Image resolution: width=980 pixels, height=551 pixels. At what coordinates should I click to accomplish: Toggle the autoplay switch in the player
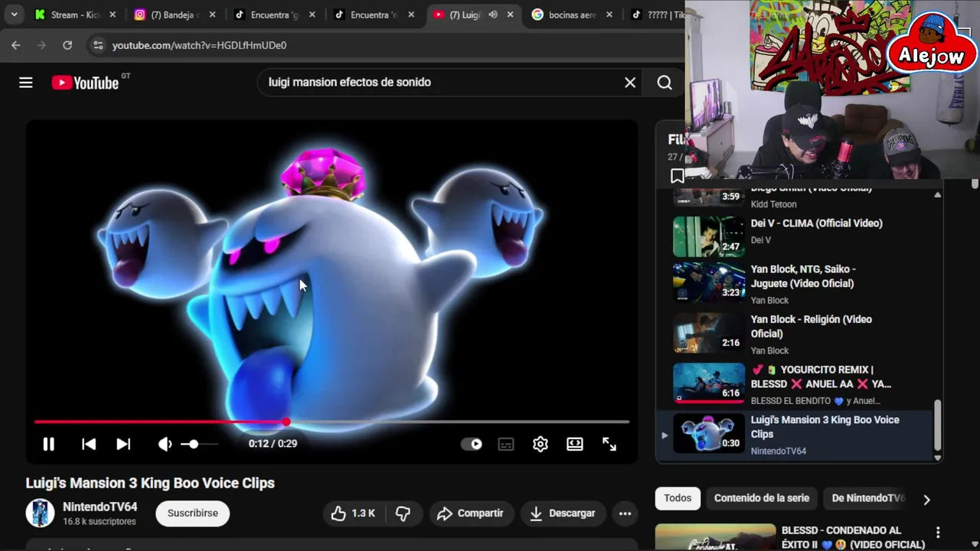point(472,444)
